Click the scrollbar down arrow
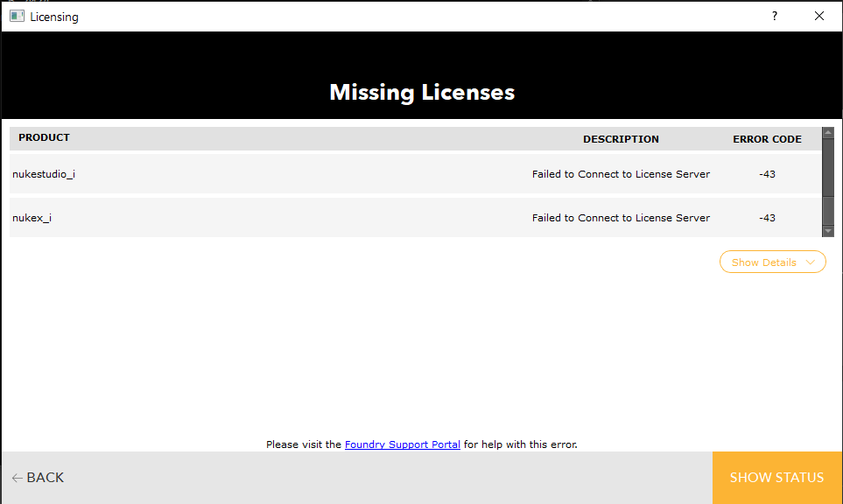 click(x=828, y=231)
